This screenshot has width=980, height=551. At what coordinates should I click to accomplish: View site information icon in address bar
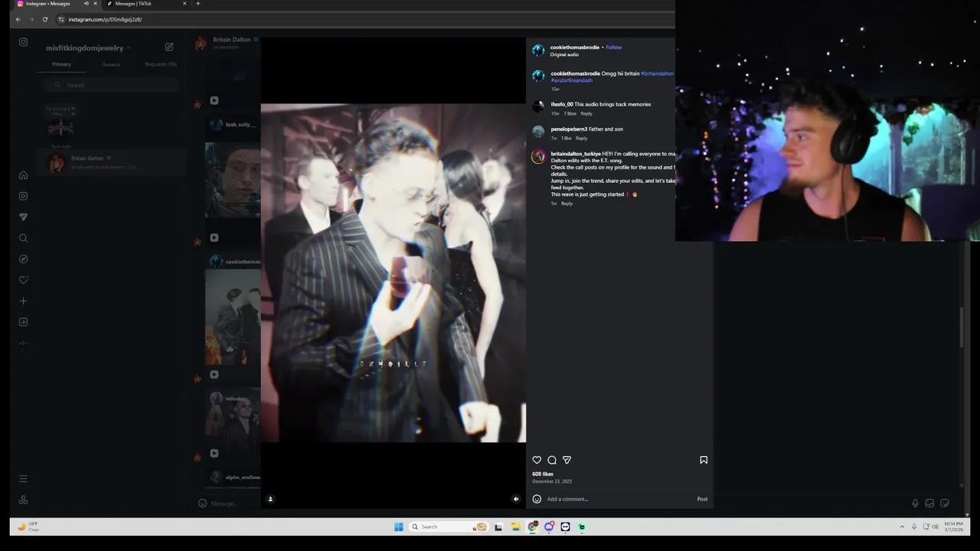(61, 19)
